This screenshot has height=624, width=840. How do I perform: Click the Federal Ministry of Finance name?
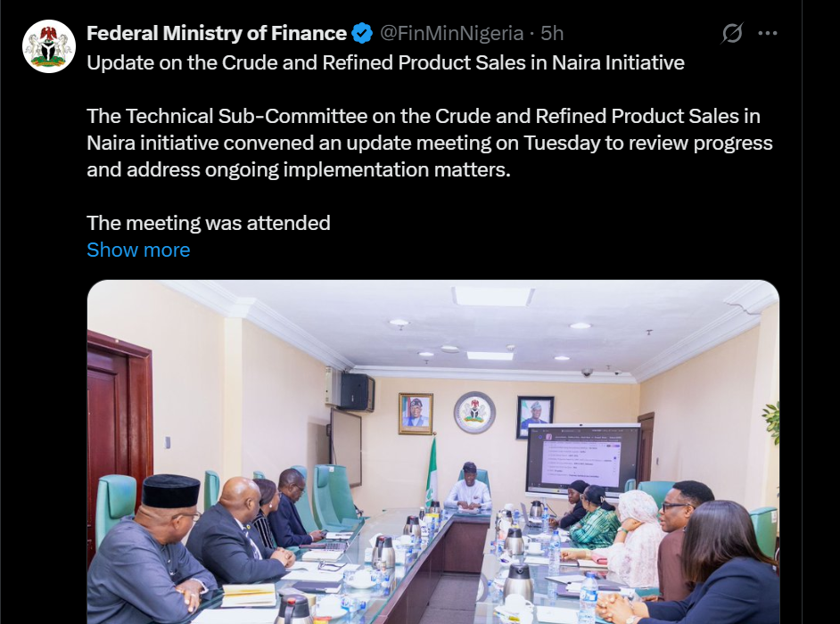(x=217, y=34)
